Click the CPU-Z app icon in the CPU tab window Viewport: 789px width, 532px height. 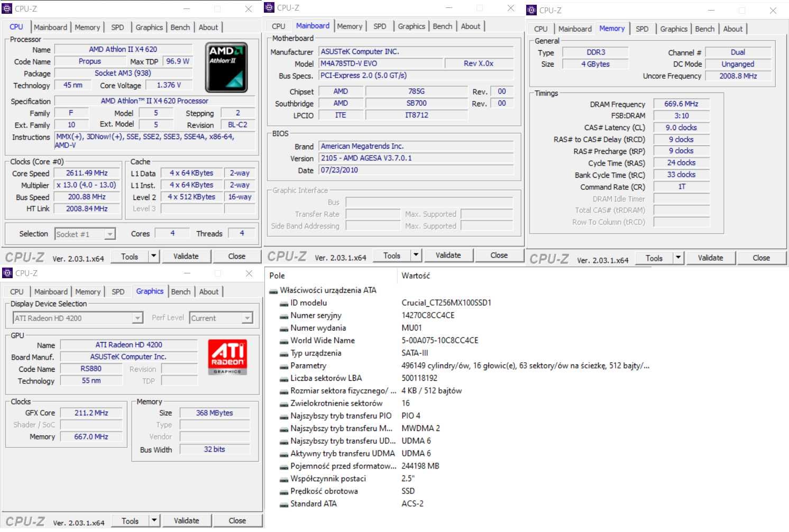pos(7,9)
